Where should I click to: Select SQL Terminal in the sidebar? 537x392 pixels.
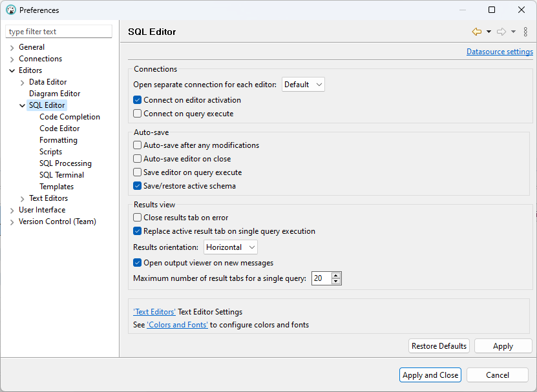(x=61, y=174)
